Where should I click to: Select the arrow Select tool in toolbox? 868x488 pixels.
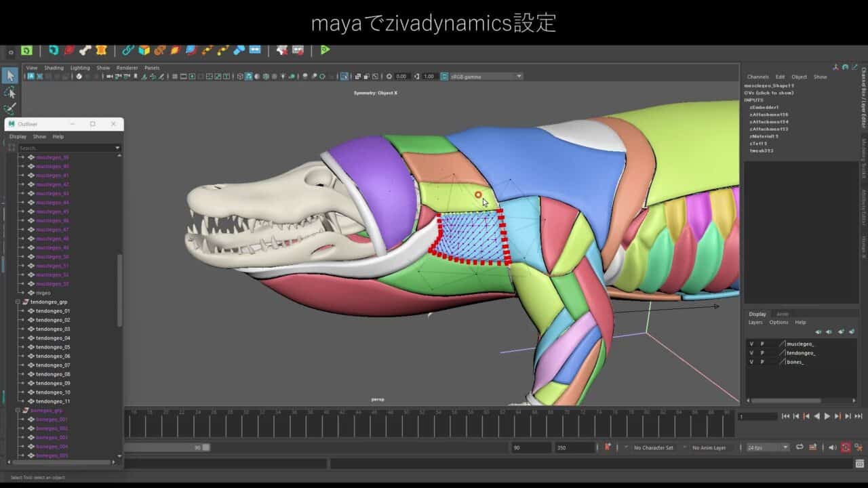click(10, 75)
